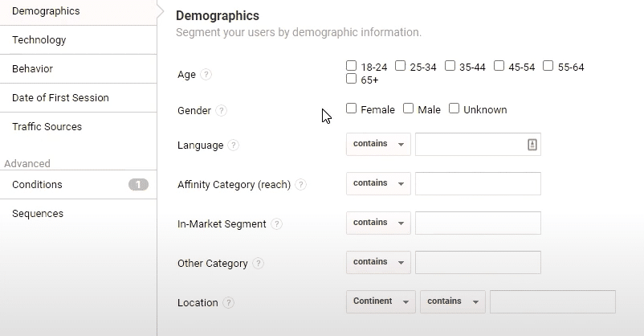Click the Demographics panel heading
644x336 pixels.
click(x=218, y=15)
